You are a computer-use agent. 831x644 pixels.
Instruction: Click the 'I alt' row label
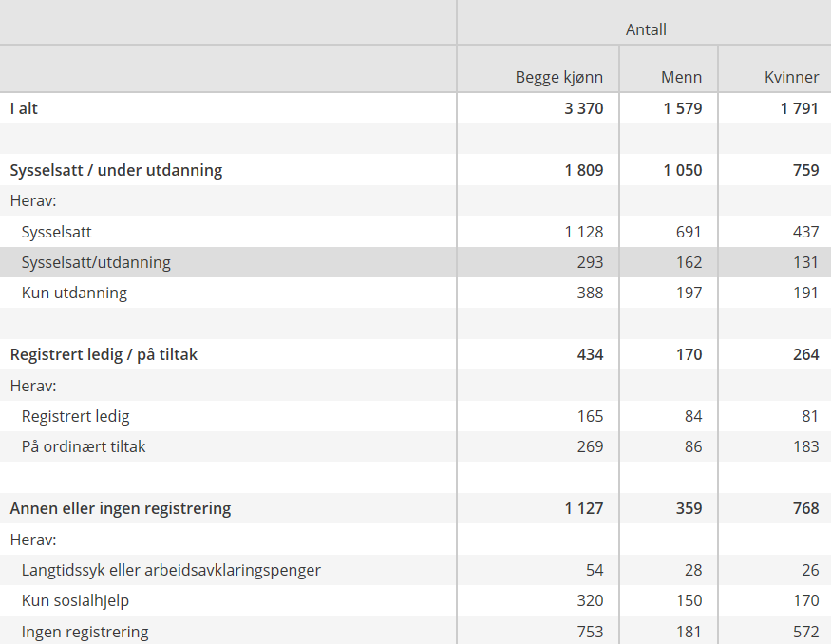tap(25, 108)
